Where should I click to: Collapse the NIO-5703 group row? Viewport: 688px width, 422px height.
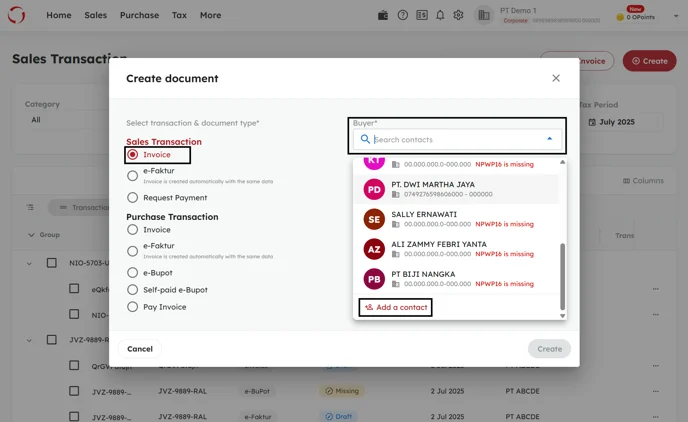(x=29, y=263)
